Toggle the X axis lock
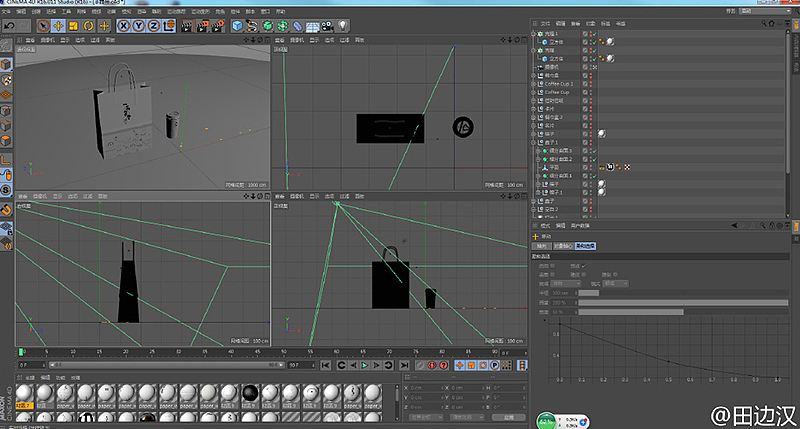 (123, 26)
